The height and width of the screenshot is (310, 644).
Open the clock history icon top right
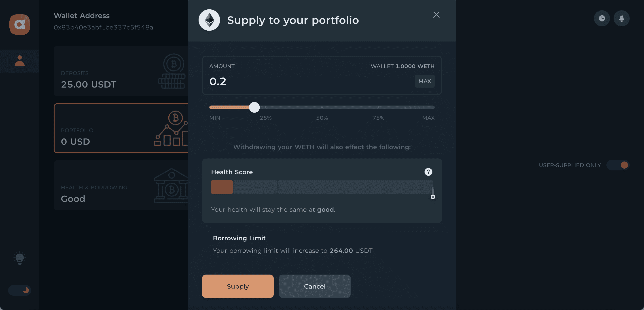click(602, 18)
